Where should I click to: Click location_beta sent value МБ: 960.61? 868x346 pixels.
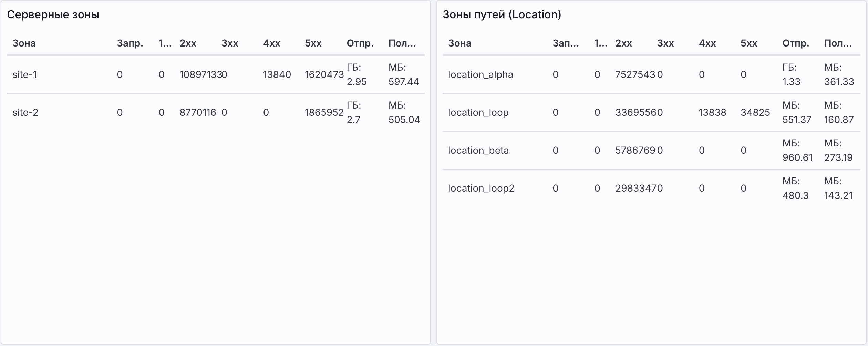click(797, 150)
